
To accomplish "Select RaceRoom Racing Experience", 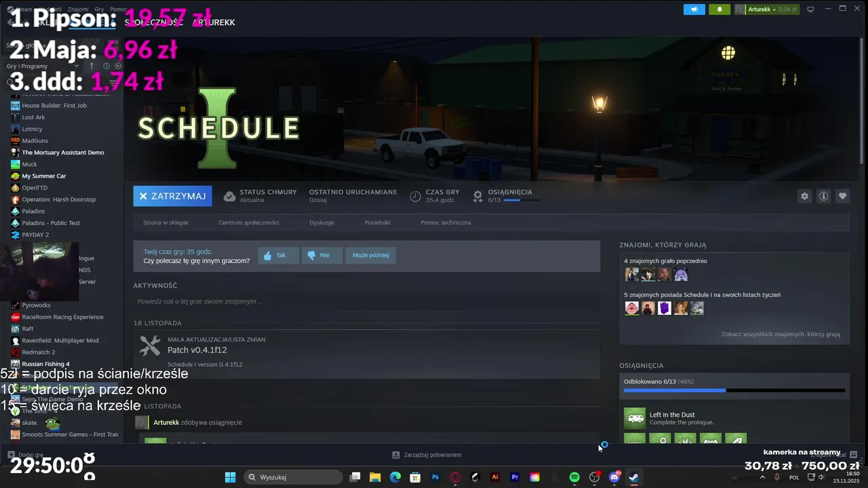I will click(x=62, y=317).
